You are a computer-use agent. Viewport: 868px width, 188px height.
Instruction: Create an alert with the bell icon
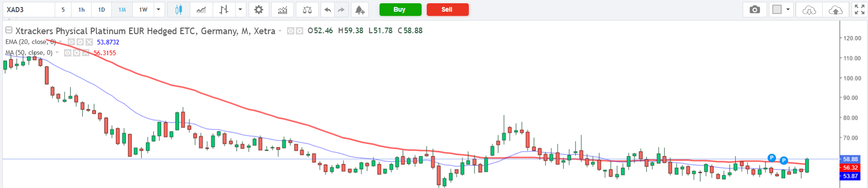click(359, 10)
